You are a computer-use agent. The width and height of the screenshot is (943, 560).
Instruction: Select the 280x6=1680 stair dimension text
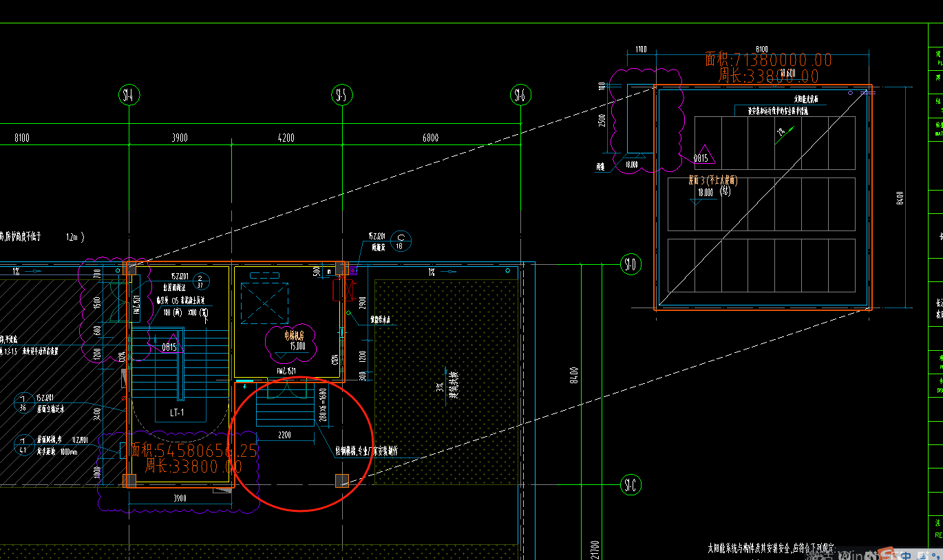pos(323,405)
